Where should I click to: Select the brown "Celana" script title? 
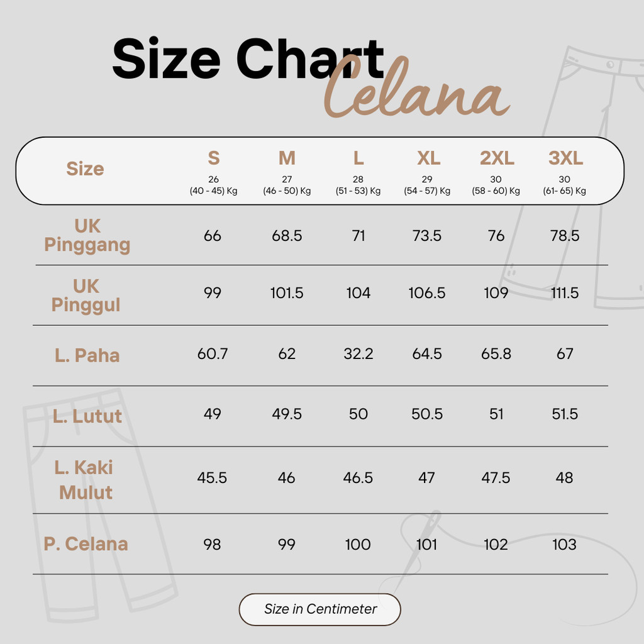(415, 94)
